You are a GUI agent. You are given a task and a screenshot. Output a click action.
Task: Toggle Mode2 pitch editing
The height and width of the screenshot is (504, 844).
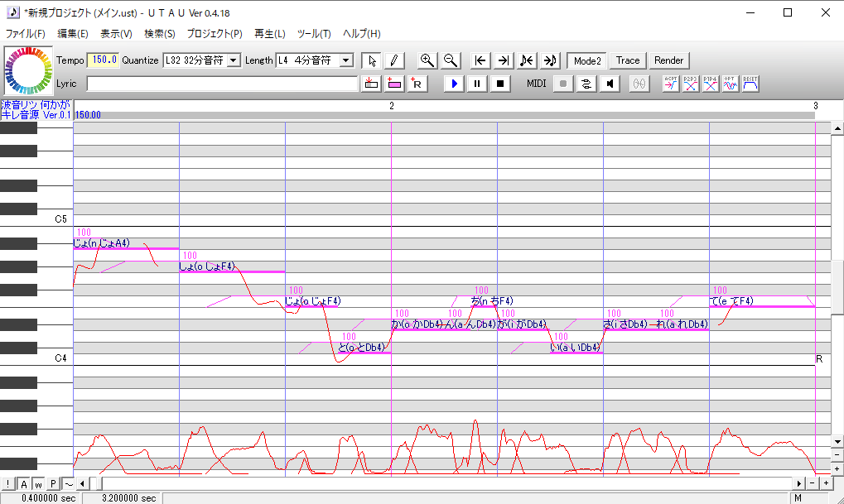586,60
